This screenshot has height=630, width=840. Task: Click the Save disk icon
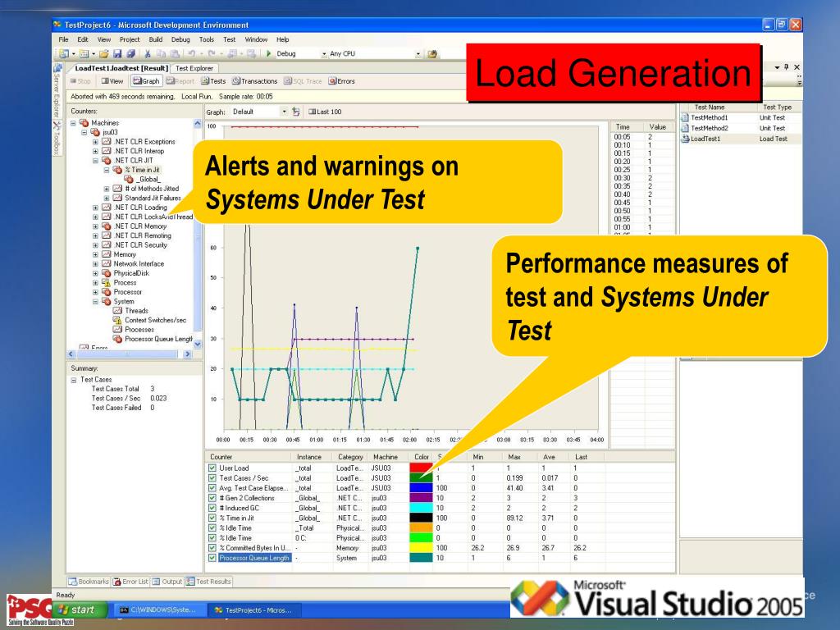point(117,53)
